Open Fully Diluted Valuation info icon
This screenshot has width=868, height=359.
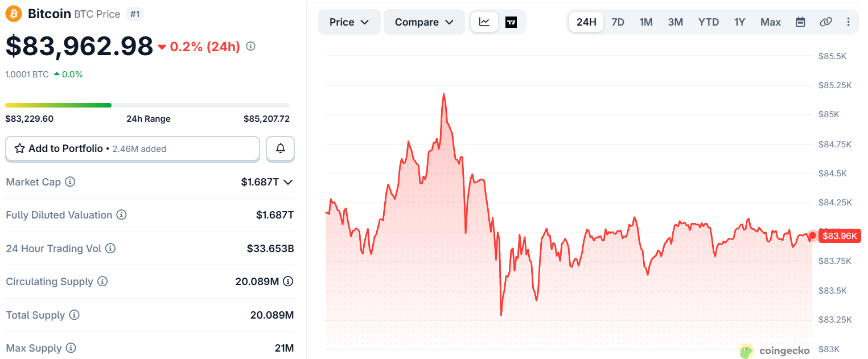coord(121,215)
